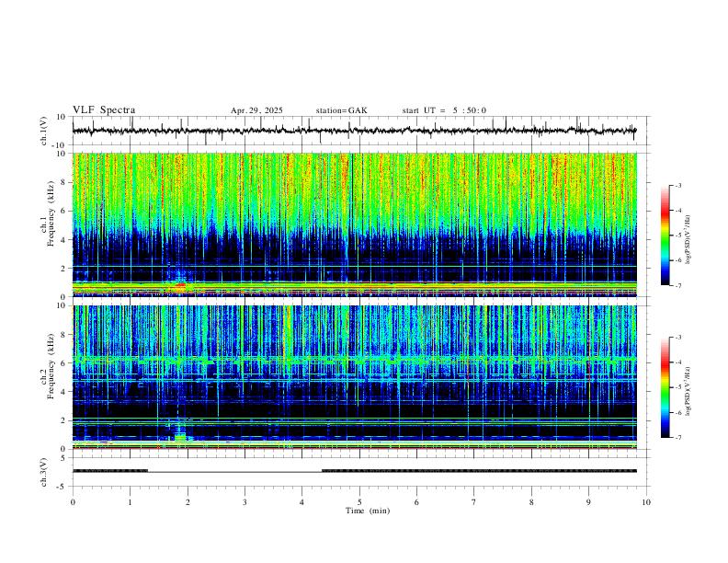Click the ch.2 spectrogram panel
Image resolution: width=728 pixels, height=563 pixels.
pos(354,377)
